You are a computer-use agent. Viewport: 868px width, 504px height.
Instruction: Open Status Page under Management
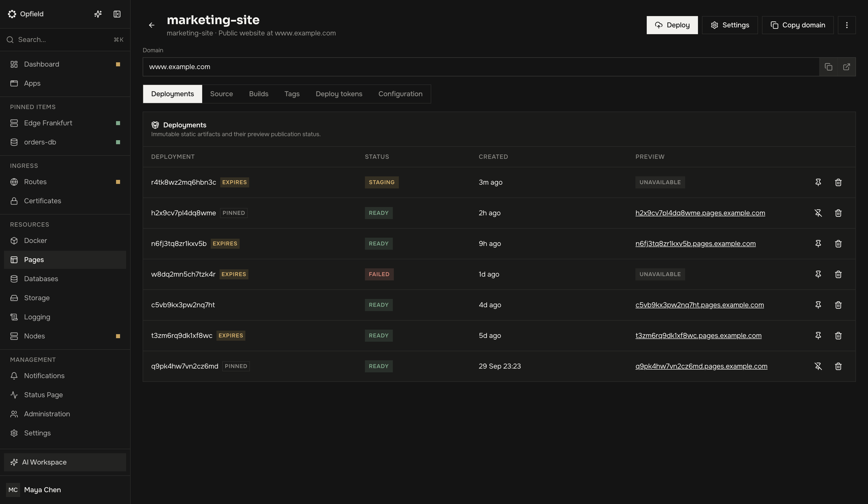65,395
